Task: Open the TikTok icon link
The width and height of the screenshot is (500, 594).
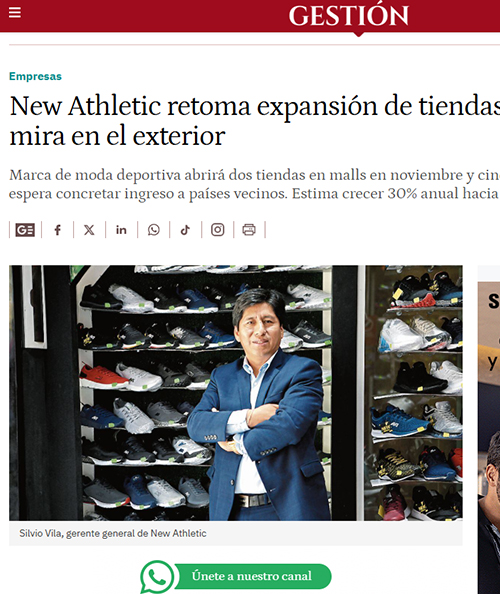Action: 185,230
